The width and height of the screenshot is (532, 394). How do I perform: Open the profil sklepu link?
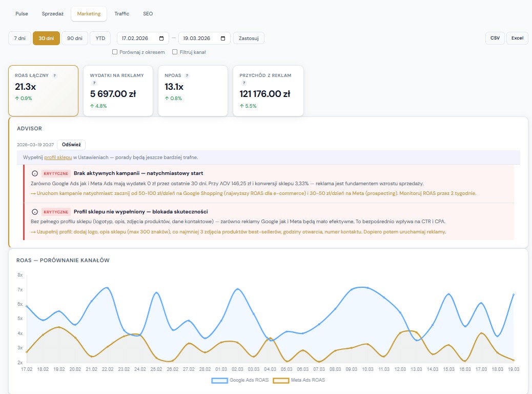pos(58,157)
